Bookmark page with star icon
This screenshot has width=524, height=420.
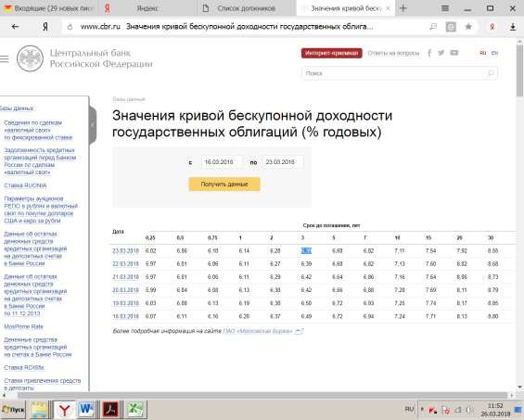click(x=468, y=26)
